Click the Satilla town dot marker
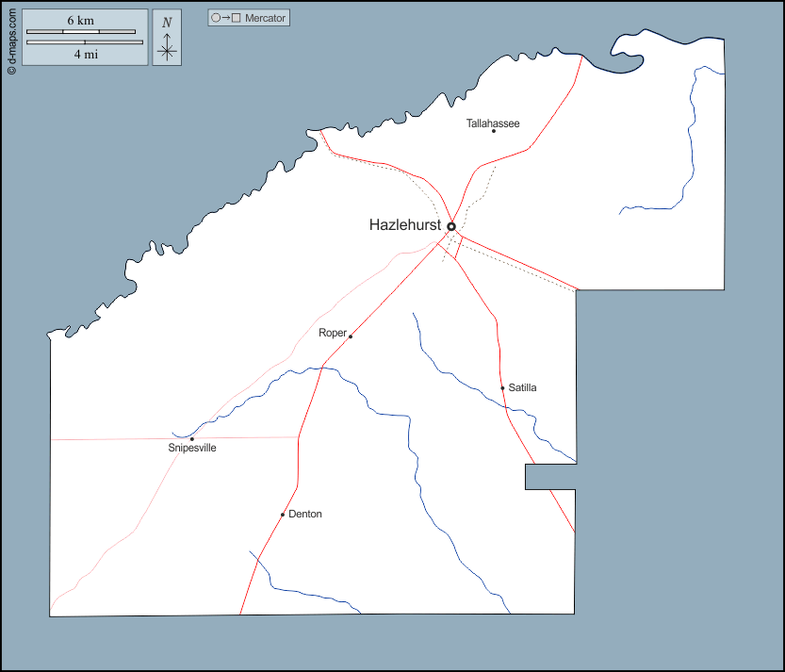 (x=502, y=388)
